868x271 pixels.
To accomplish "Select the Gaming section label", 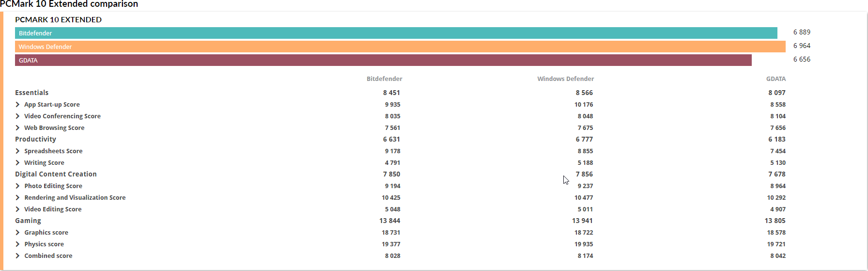I will [28, 221].
